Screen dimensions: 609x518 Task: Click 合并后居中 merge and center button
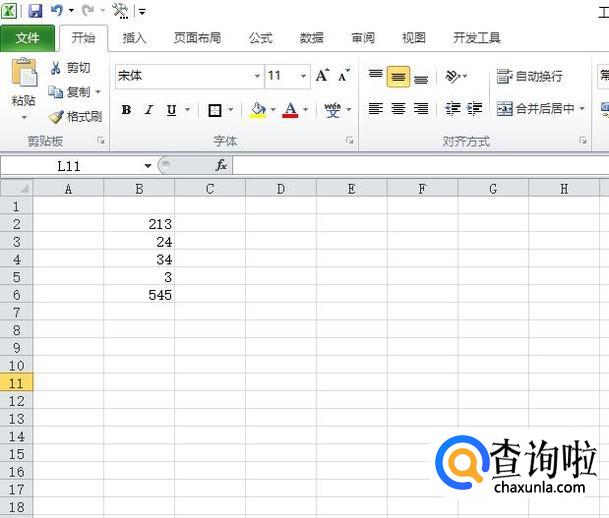tap(536, 109)
